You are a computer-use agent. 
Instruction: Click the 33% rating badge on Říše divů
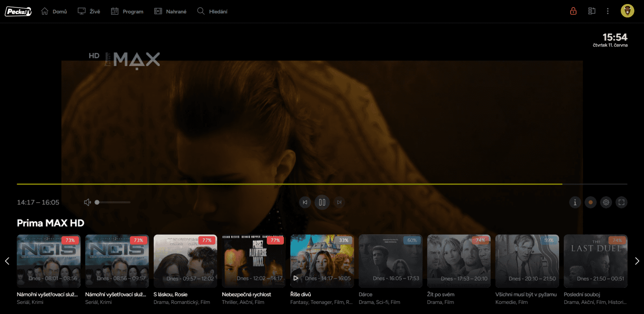(x=344, y=240)
